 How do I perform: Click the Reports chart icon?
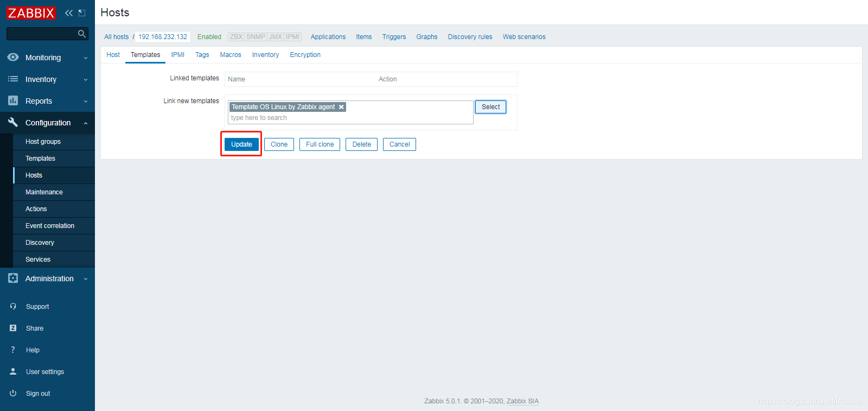click(13, 100)
